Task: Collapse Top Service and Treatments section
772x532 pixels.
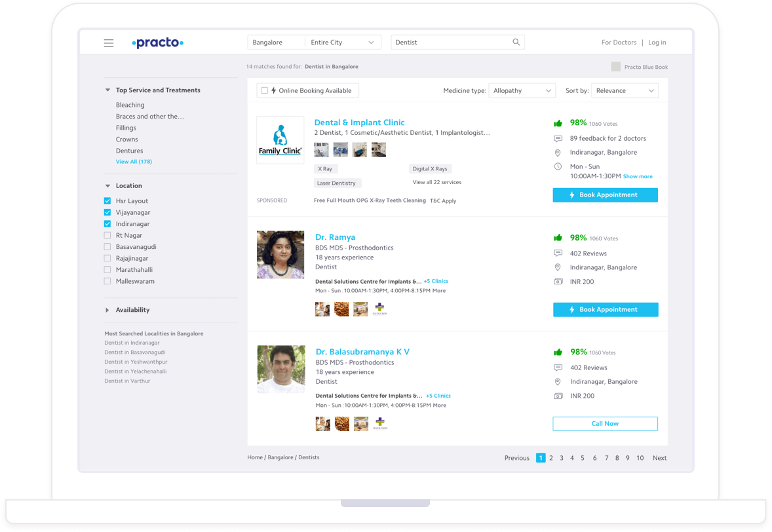Action: tap(107, 90)
